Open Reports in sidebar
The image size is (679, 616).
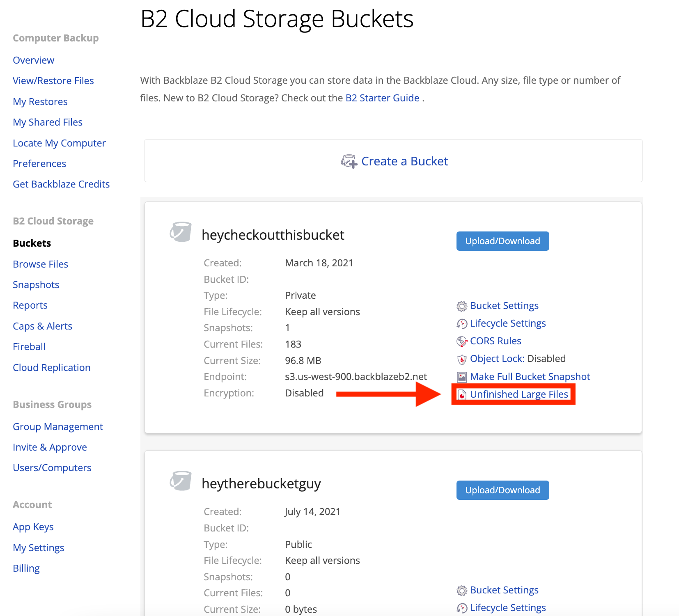coord(30,305)
